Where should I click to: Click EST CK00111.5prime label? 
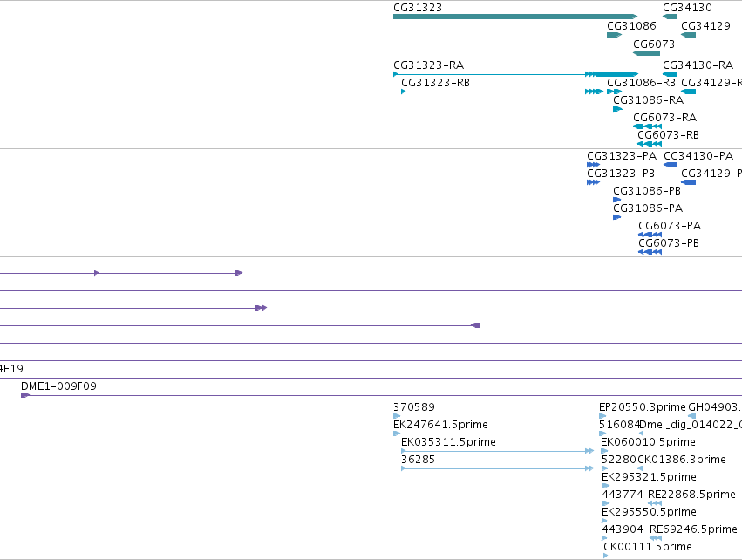click(x=648, y=547)
